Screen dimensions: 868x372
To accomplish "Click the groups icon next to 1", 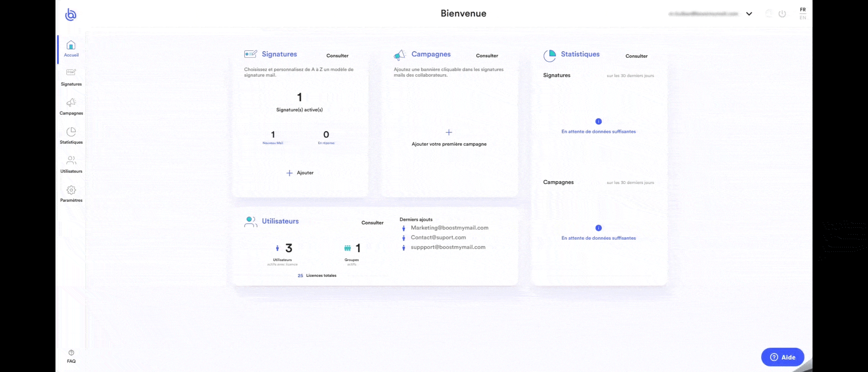I will pos(348,248).
